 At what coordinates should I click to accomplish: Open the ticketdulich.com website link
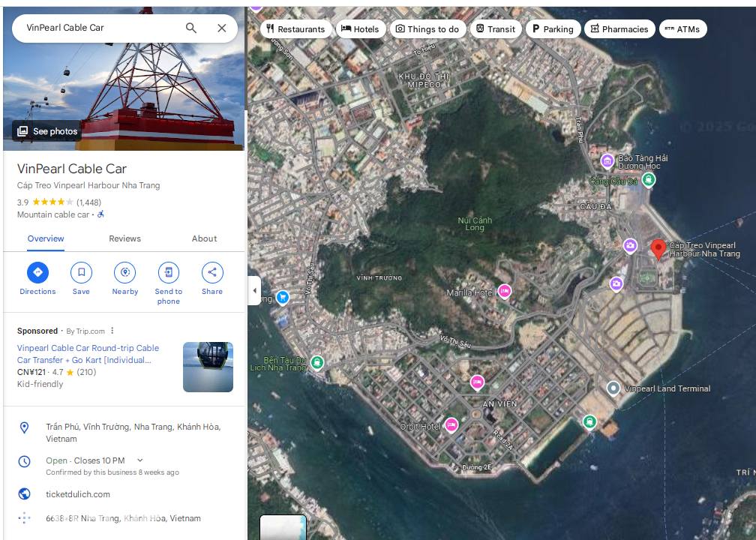78,494
